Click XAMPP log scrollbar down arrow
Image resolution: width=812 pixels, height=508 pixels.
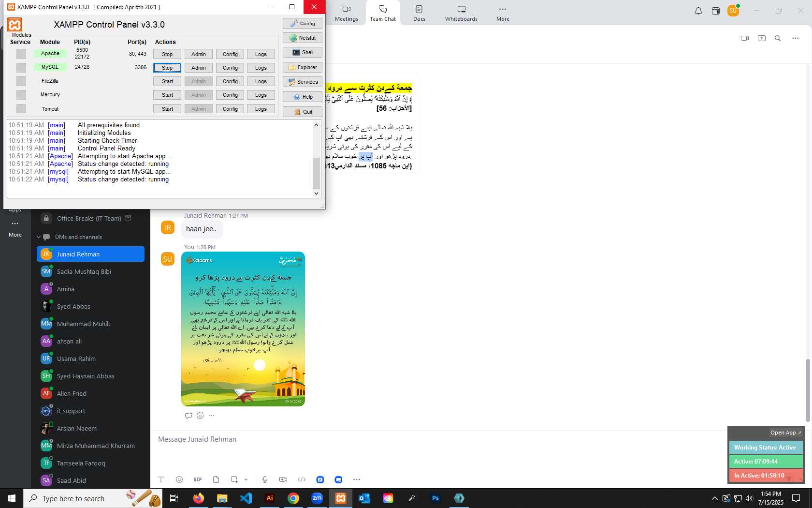pos(317,194)
